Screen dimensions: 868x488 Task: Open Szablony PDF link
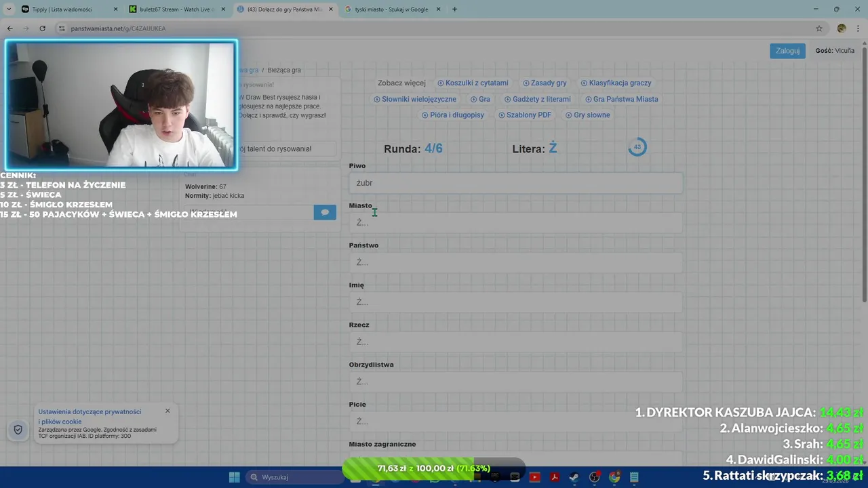coord(525,115)
